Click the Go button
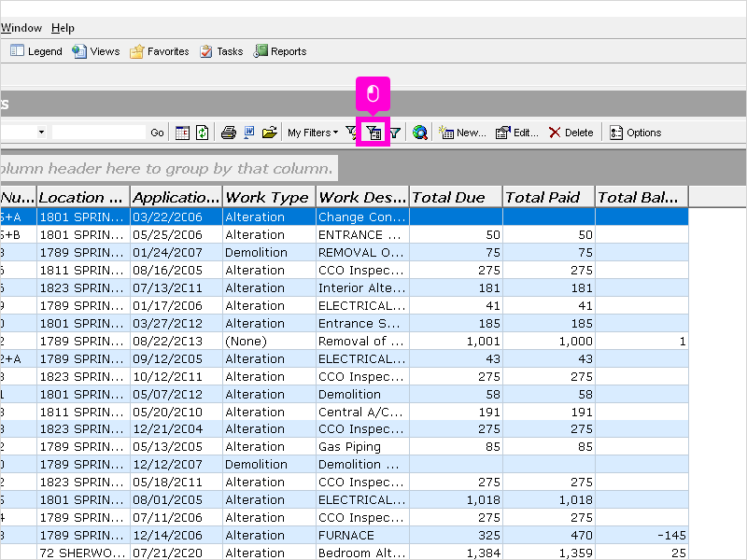747x560 pixels. (157, 133)
